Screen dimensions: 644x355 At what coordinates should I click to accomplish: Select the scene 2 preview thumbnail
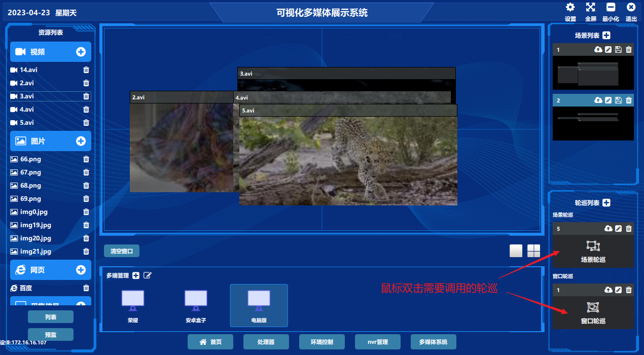pos(593,123)
